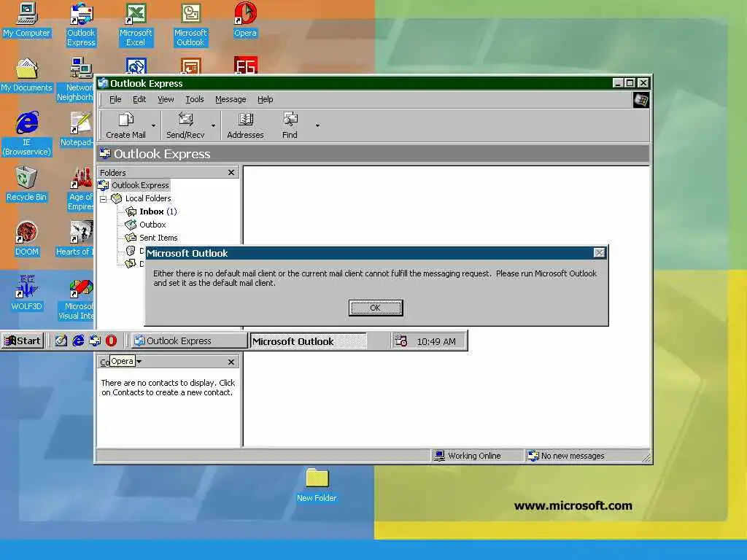Launch Age of Empires shortcut

(x=81, y=189)
